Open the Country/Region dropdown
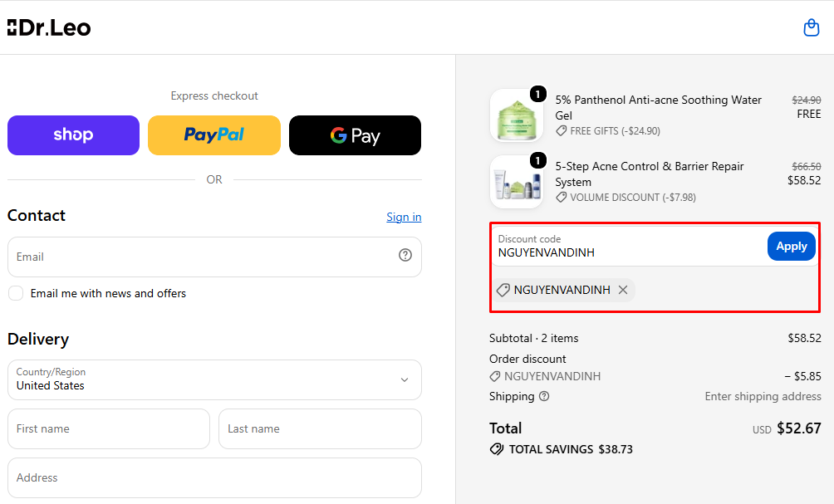 [214, 380]
